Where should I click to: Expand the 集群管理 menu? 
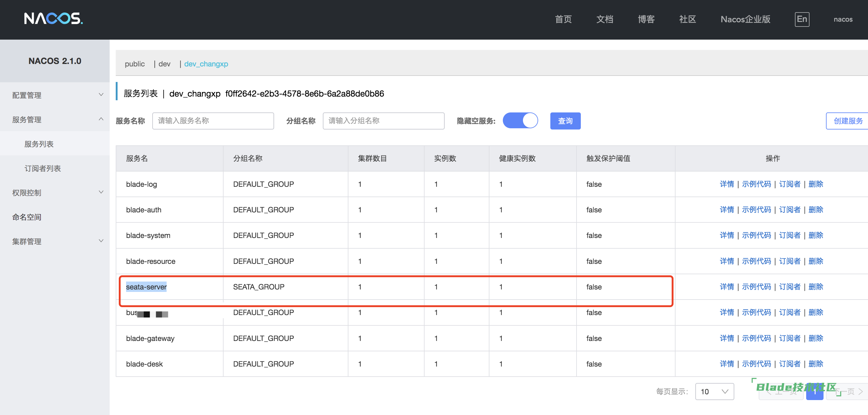(55, 241)
